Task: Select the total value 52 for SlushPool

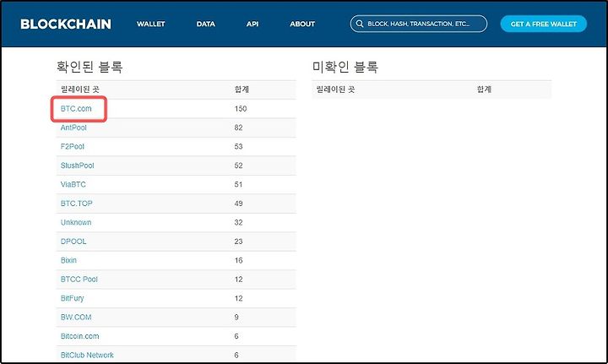Action: coord(238,166)
